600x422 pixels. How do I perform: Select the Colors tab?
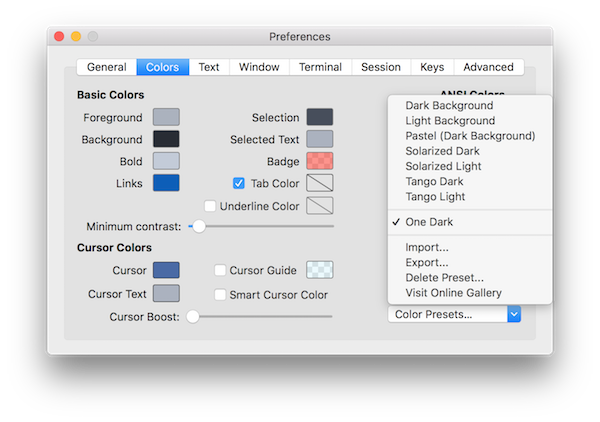point(163,67)
